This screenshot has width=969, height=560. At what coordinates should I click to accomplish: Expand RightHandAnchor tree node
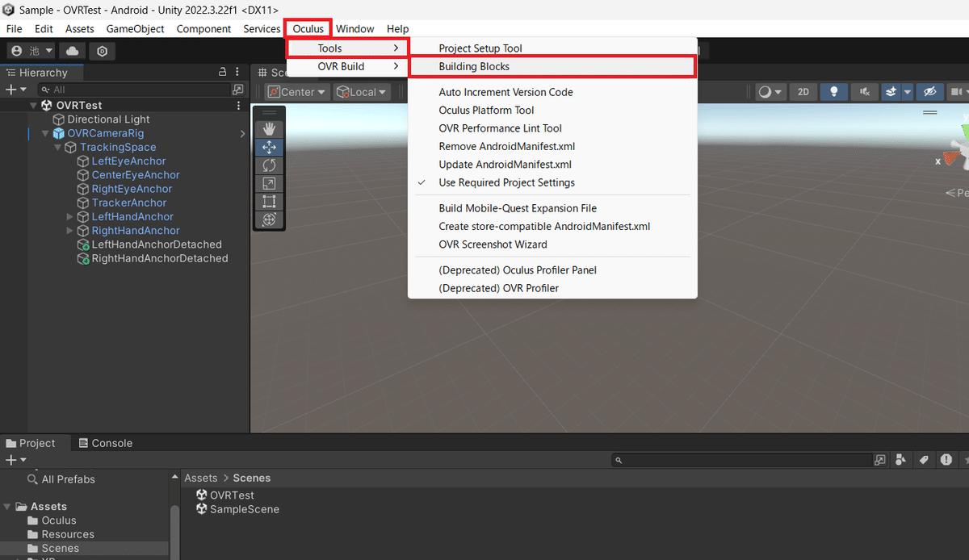coord(70,231)
